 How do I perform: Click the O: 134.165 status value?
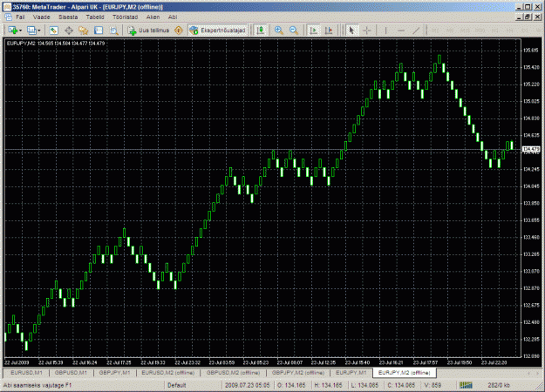pos(291,385)
